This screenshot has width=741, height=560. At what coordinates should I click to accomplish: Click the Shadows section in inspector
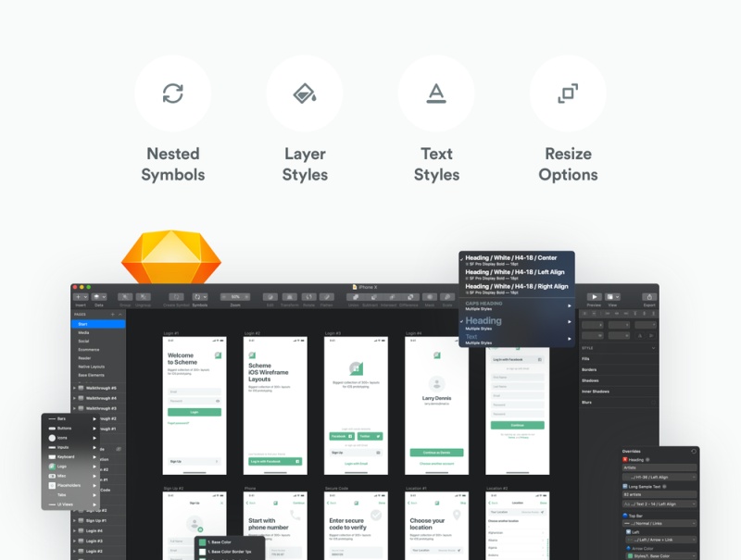point(591,380)
